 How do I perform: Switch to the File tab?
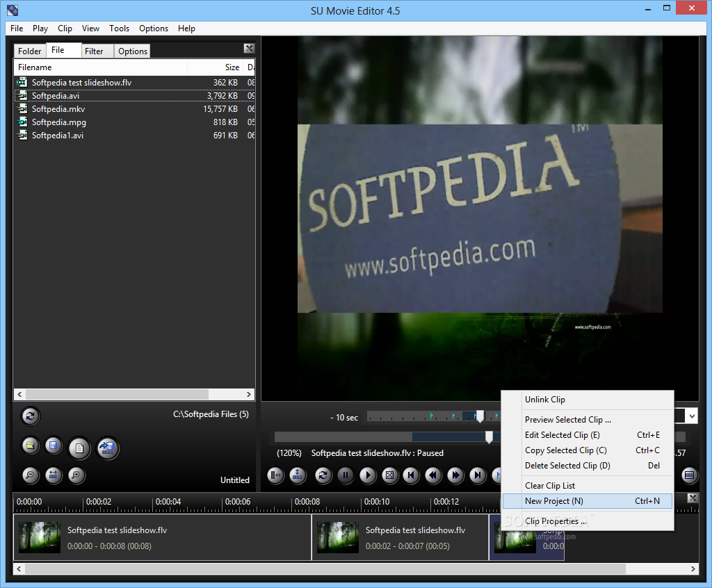[x=63, y=50]
